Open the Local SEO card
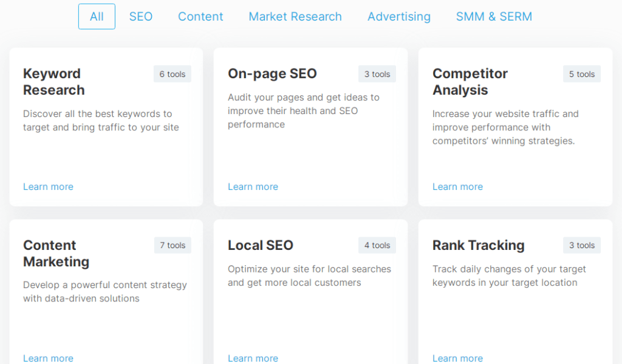The image size is (622, 364). pyautogui.click(x=310, y=291)
